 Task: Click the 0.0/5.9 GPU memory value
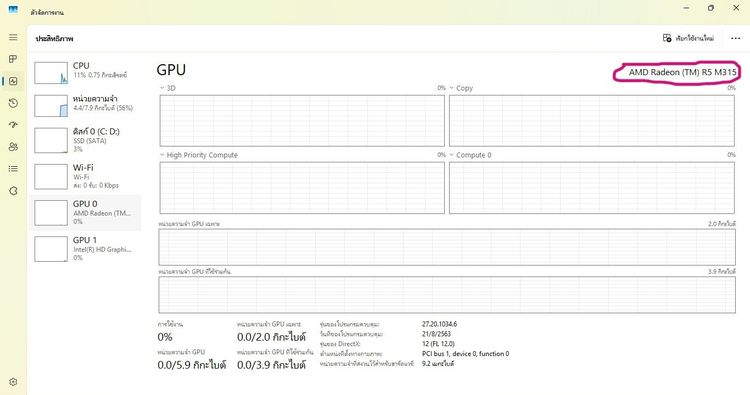tap(191, 365)
